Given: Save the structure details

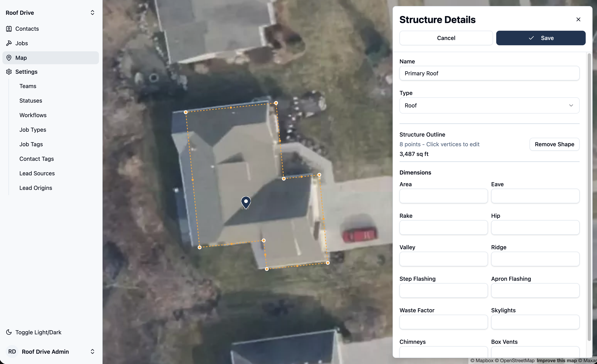Looking at the screenshot, I should coord(541,38).
